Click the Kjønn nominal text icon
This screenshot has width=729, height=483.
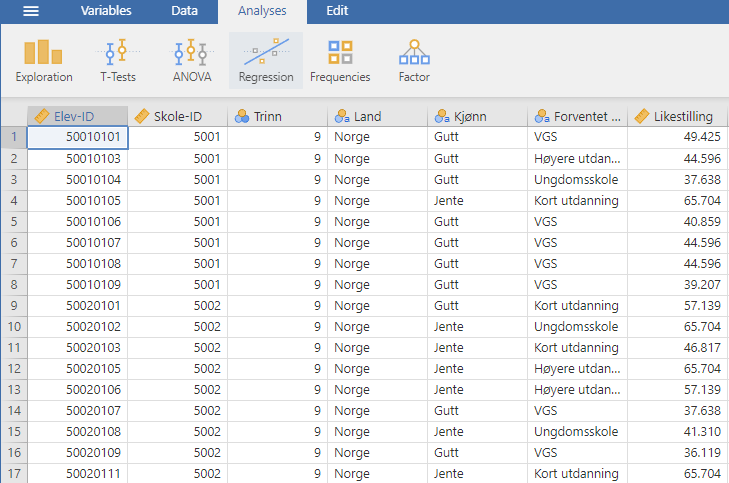442,116
